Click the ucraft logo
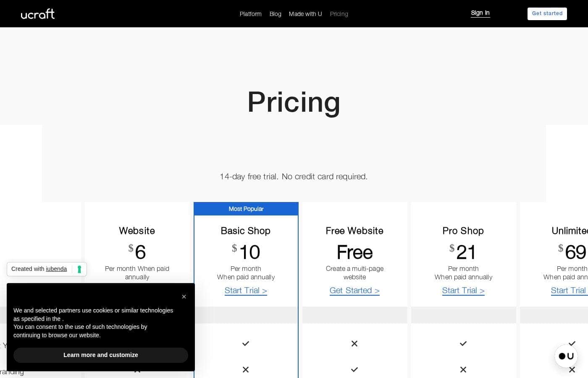588x378 pixels. click(x=38, y=14)
